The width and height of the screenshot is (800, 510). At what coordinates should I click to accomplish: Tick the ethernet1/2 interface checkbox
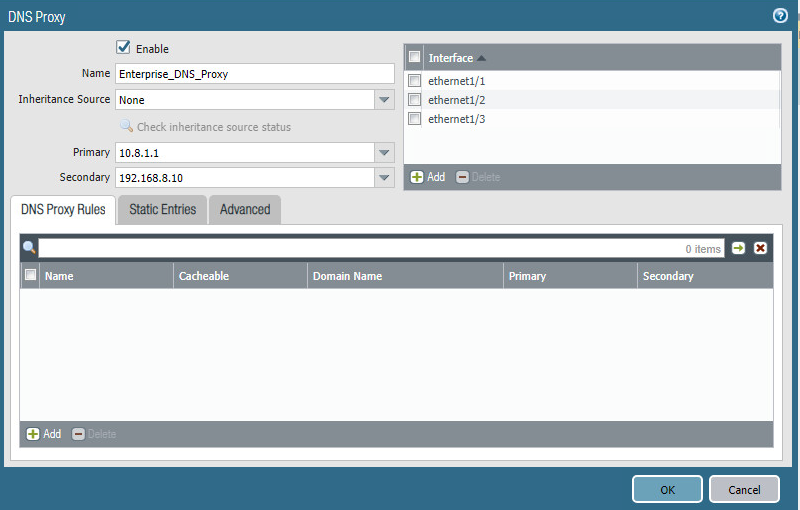pyautogui.click(x=415, y=100)
